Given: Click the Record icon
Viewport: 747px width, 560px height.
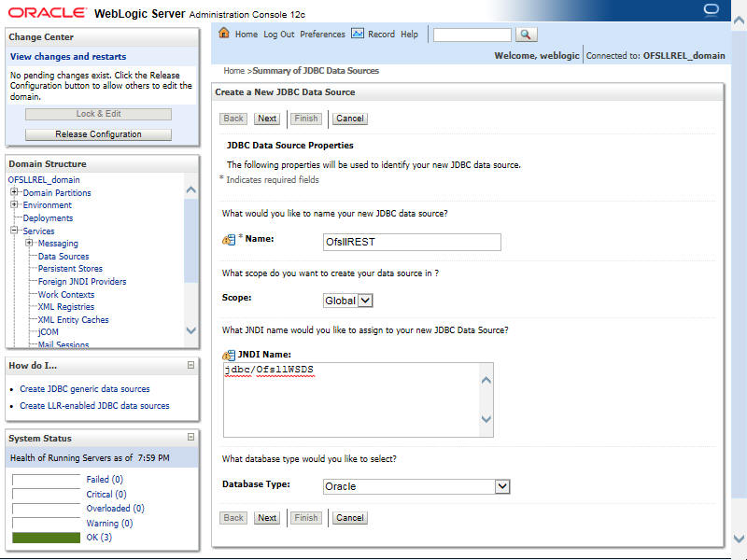Looking at the screenshot, I should pyautogui.click(x=358, y=34).
